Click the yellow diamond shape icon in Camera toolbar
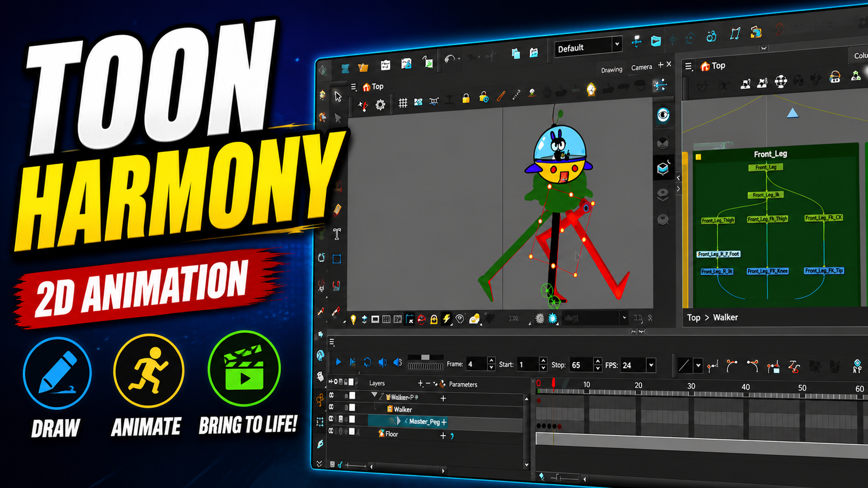This screenshot has width=868, height=488. [591, 89]
